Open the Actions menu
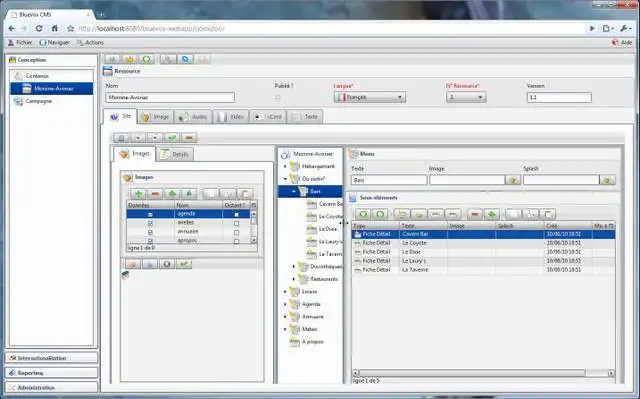Image resolution: width=640 pixels, height=399 pixels. [91, 42]
